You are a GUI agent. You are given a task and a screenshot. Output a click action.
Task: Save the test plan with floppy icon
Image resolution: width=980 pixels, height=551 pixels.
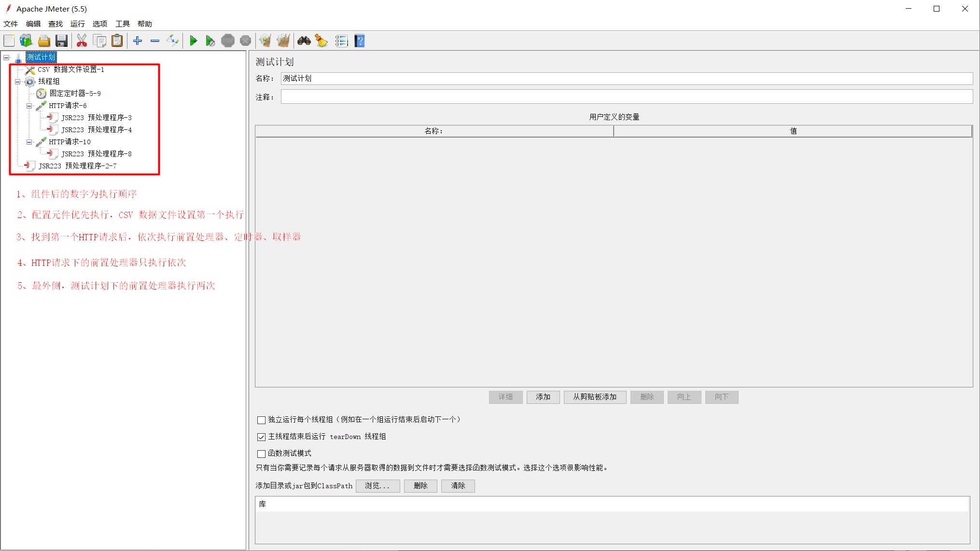tap(61, 41)
